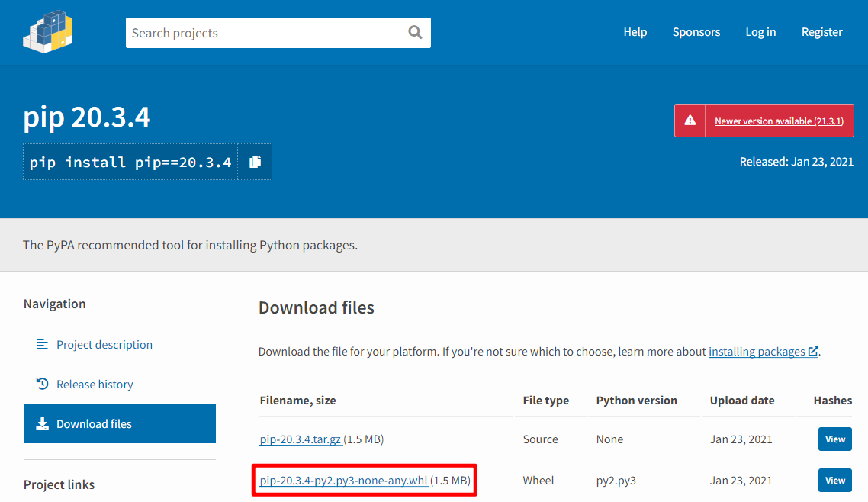This screenshot has height=502, width=868.
Task: View hashes for pip-20.3.4.tar.gz
Action: pyautogui.click(x=834, y=439)
